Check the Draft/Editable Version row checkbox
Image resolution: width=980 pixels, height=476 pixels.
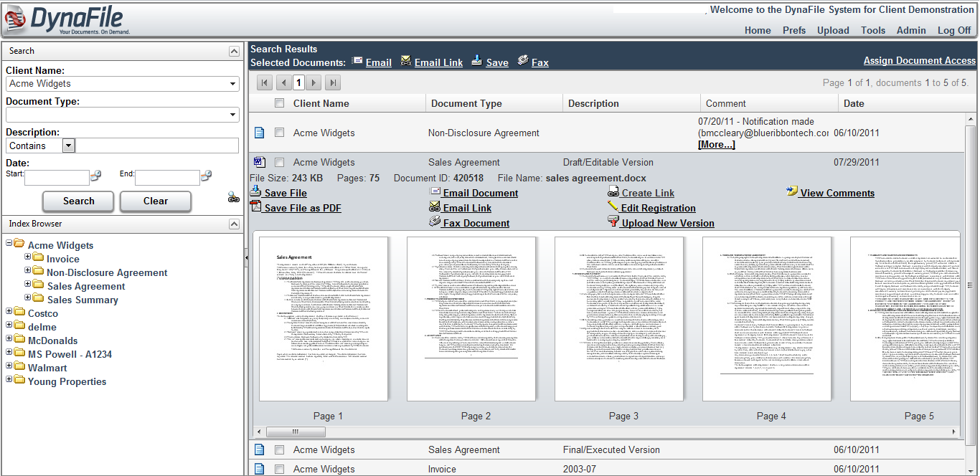click(279, 162)
